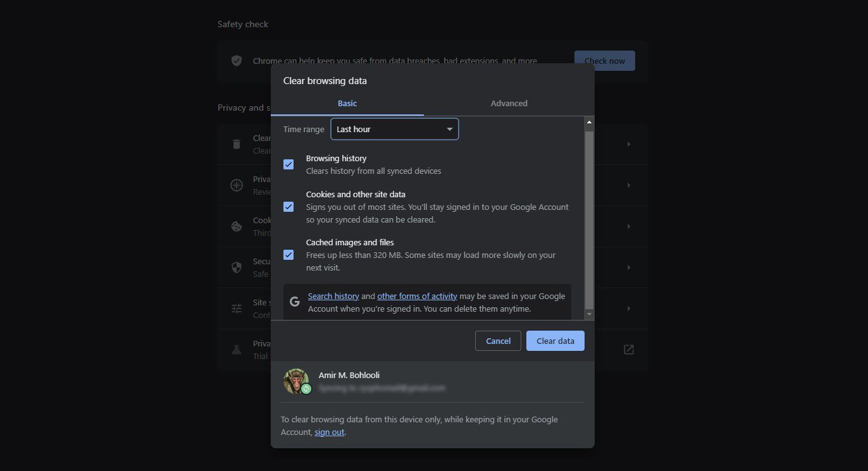Click the Privacy Sandbox external link icon
Screen dimensions: 868x471
tap(628, 349)
